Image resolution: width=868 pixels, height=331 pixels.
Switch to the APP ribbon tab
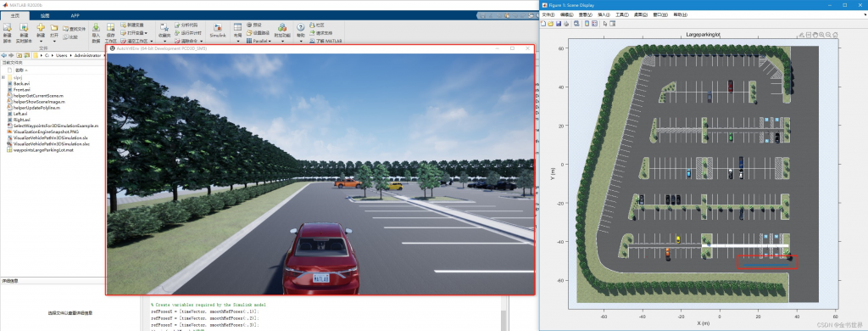click(x=75, y=15)
